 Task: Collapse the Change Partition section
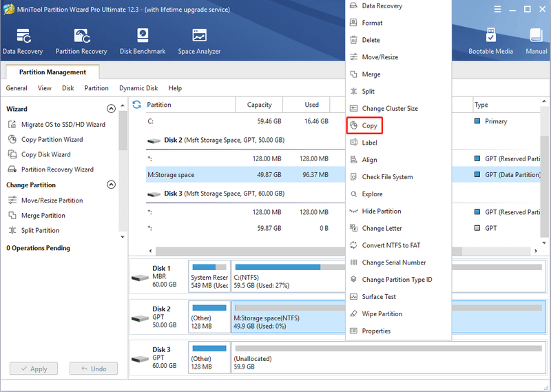[111, 185]
